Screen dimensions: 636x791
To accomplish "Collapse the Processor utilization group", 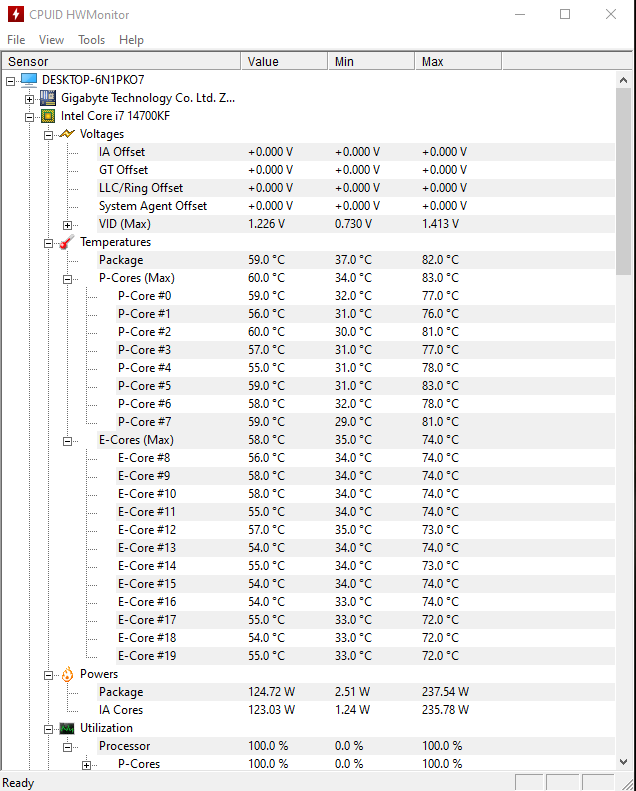I will tap(68, 747).
